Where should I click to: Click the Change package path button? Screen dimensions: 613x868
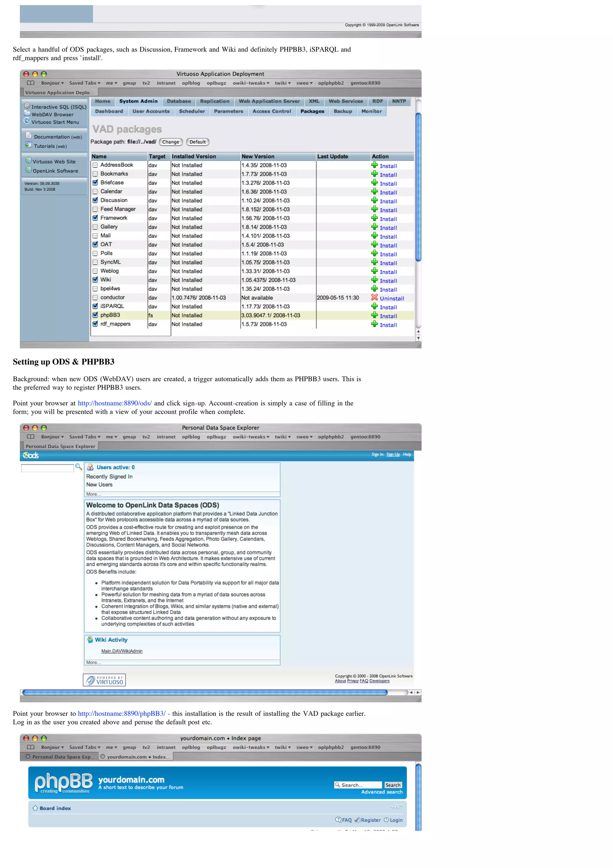click(171, 142)
